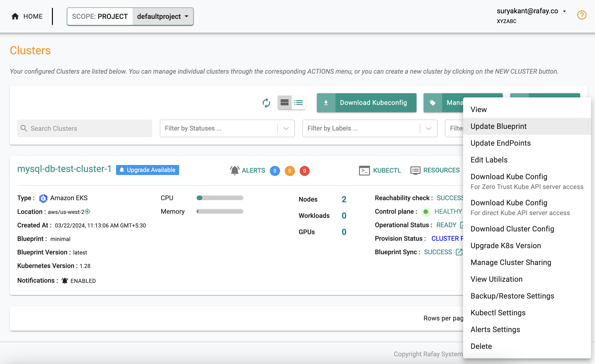The image size is (595, 364).
Task: Select View Utilization menu item
Action: pyautogui.click(x=527, y=279)
